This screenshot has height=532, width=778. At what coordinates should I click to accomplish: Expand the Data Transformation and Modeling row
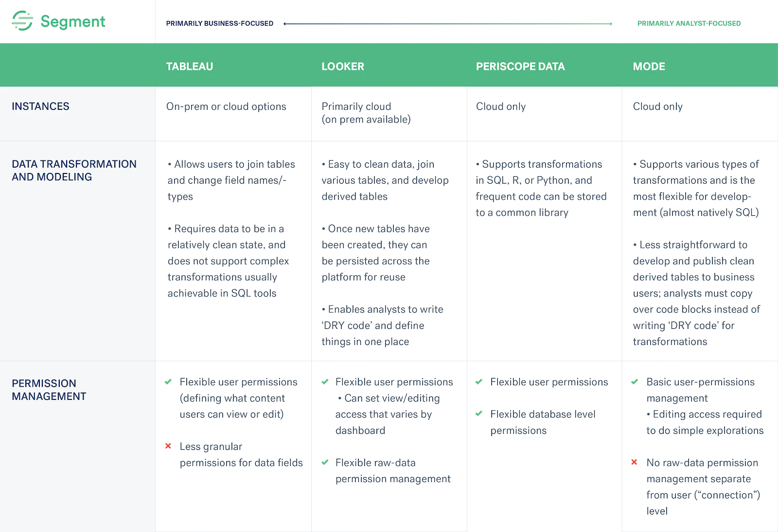coord(74,170)
